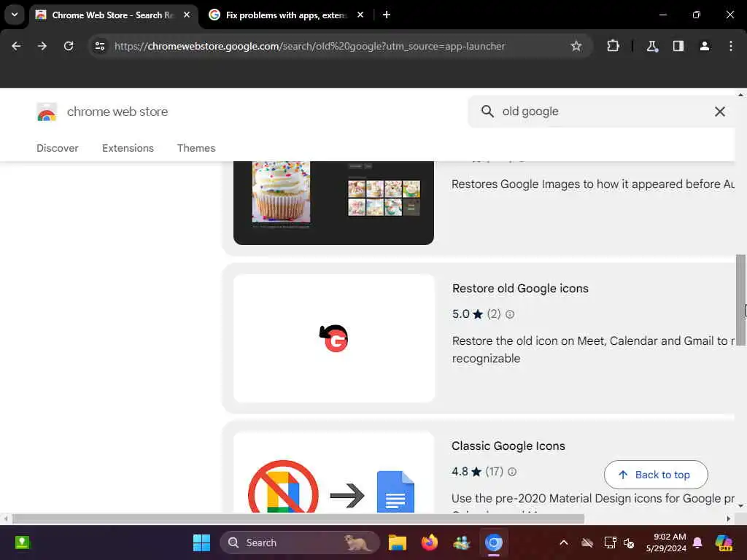
Task: Open the taskbar clock and date
Action: tap(667, 542)
